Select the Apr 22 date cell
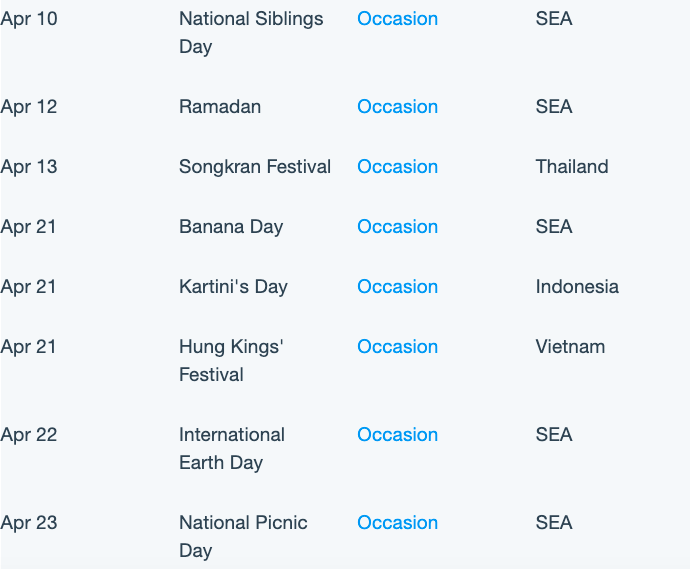Viewport: 690px width, 569px height. point(29,435)
